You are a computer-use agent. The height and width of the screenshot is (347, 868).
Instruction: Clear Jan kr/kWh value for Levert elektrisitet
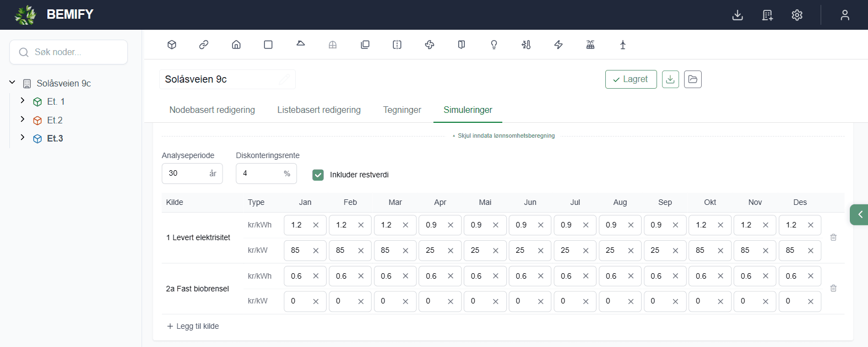coord(316,225)
